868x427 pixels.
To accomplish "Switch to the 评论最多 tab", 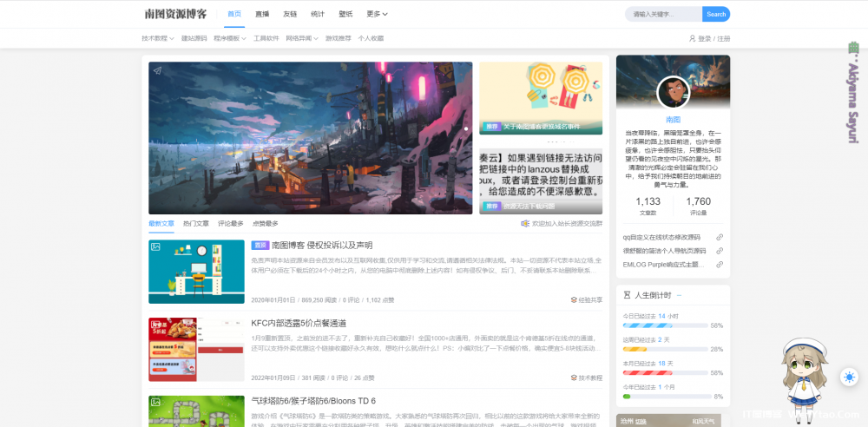I will [231, 224].
